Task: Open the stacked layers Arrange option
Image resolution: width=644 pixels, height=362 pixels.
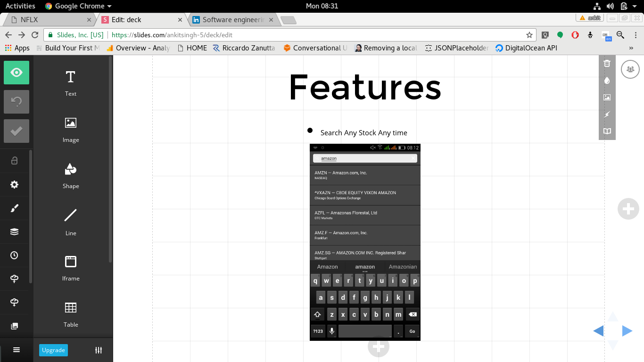Action: [14, 231]
